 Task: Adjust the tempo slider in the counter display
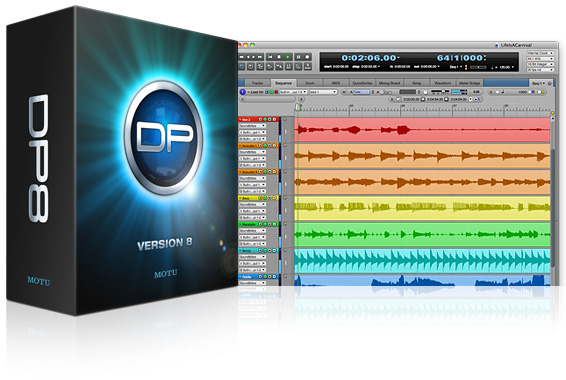[x=478, y=67]
